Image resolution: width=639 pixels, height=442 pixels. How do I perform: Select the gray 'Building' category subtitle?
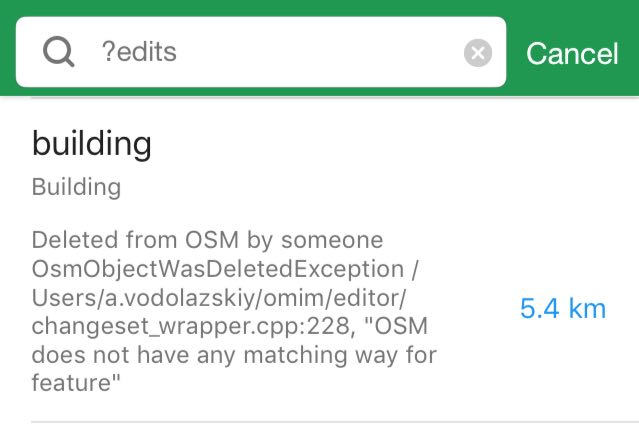(76, 187)
